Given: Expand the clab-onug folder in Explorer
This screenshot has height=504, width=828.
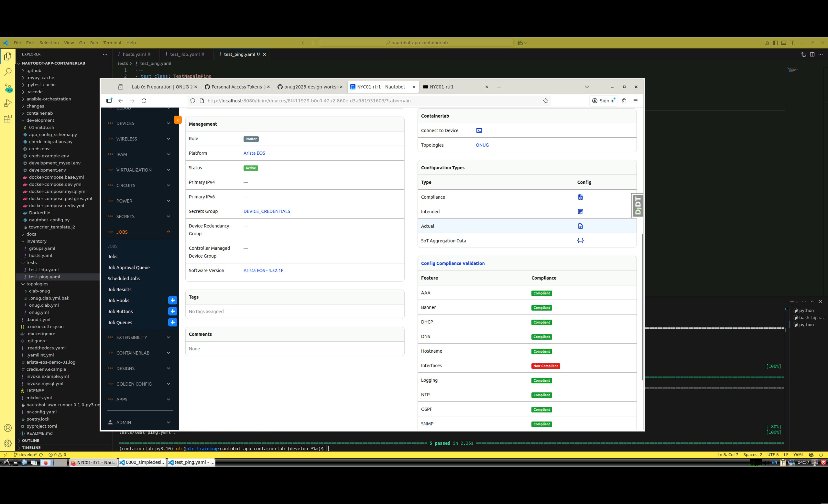Looking at the screenshot, I should point(39,291).
